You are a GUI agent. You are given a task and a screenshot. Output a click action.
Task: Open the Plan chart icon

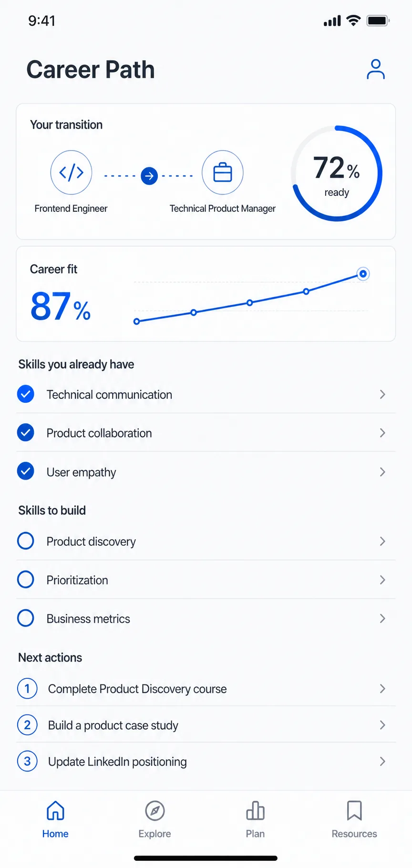pos(255,810)
